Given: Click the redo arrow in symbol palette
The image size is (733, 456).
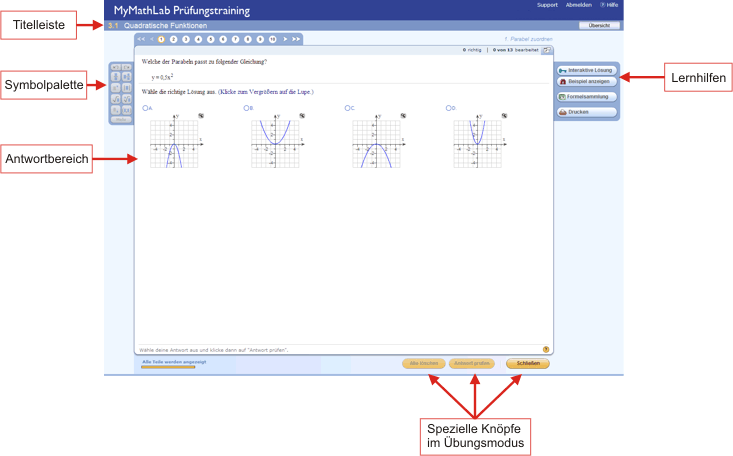Looking at the screenshot, I should pyautogui.click(x=127, y=67).
